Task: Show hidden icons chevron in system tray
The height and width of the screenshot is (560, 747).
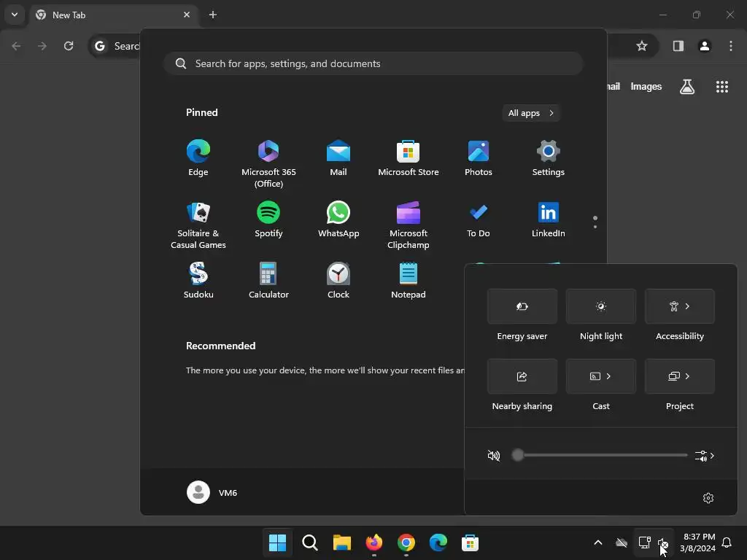Action: 598,542
